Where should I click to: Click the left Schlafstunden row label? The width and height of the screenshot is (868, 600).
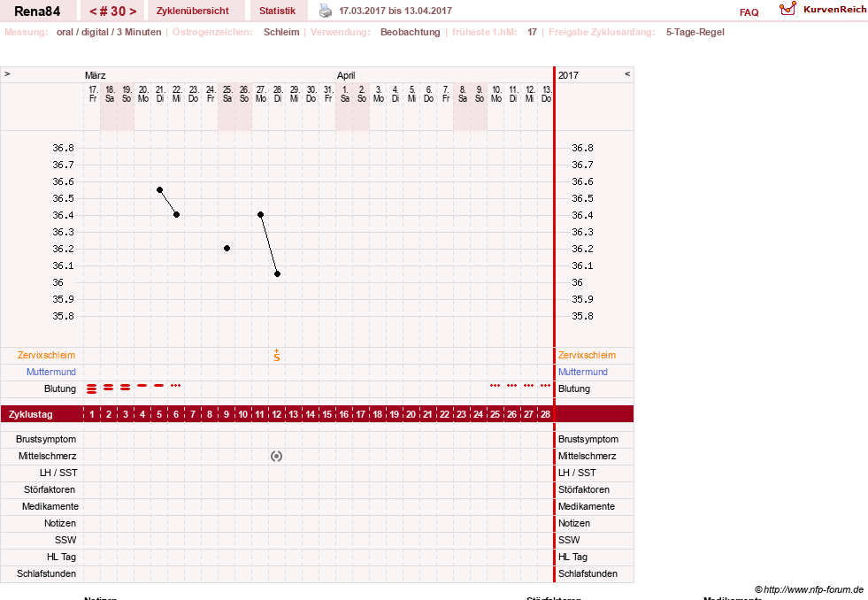pos(47,573)
